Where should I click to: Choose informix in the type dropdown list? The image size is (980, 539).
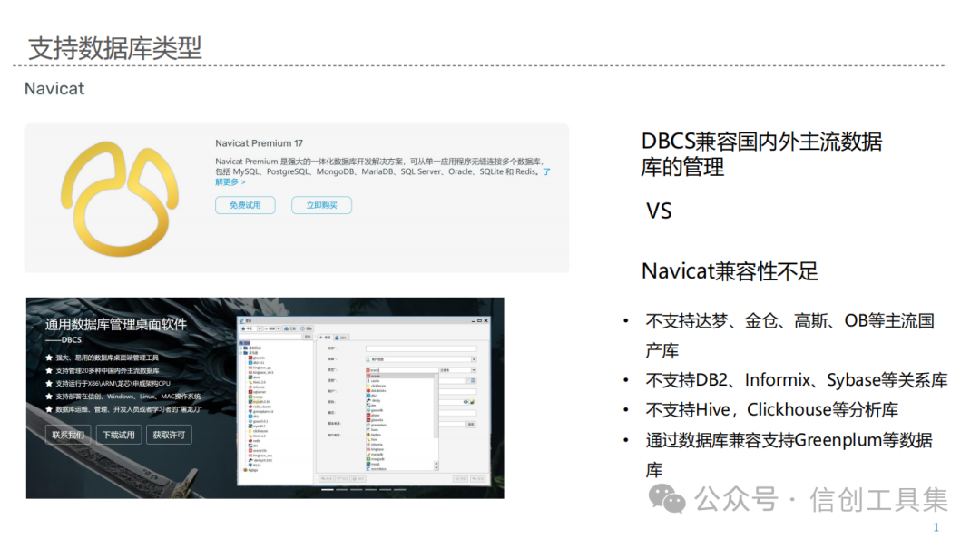(400, 445)
